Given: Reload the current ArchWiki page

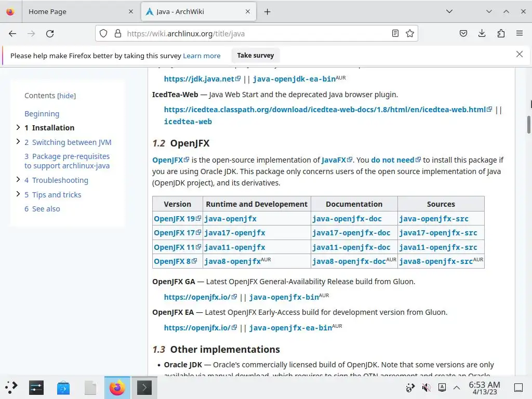Looking at the screenshot, I should [x=50, y=34].
